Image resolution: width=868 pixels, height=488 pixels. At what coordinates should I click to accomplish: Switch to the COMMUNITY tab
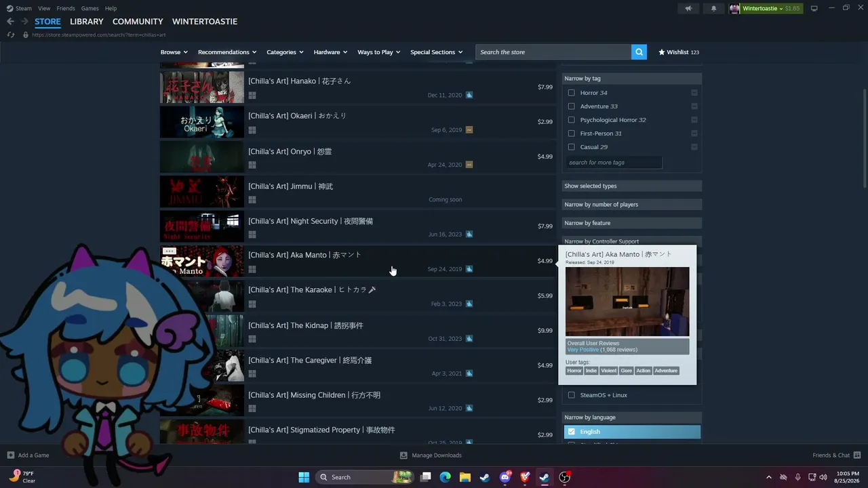click(138, 22)
